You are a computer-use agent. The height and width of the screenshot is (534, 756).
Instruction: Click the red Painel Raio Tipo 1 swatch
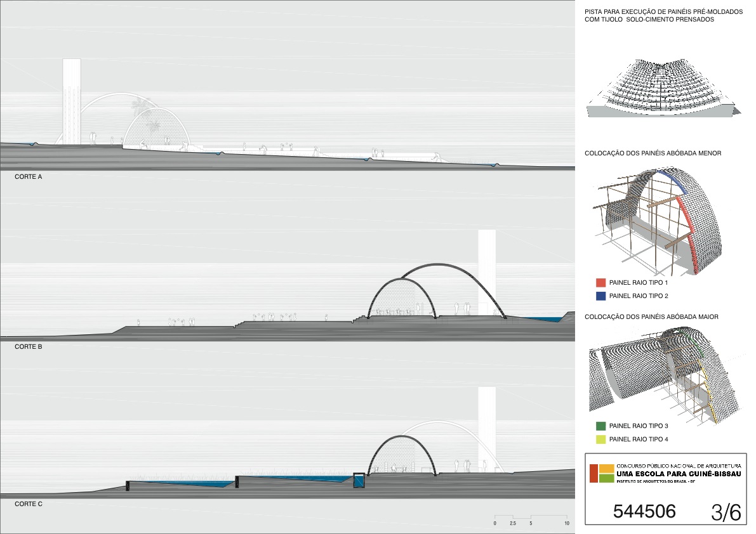(x=601, y=283)
